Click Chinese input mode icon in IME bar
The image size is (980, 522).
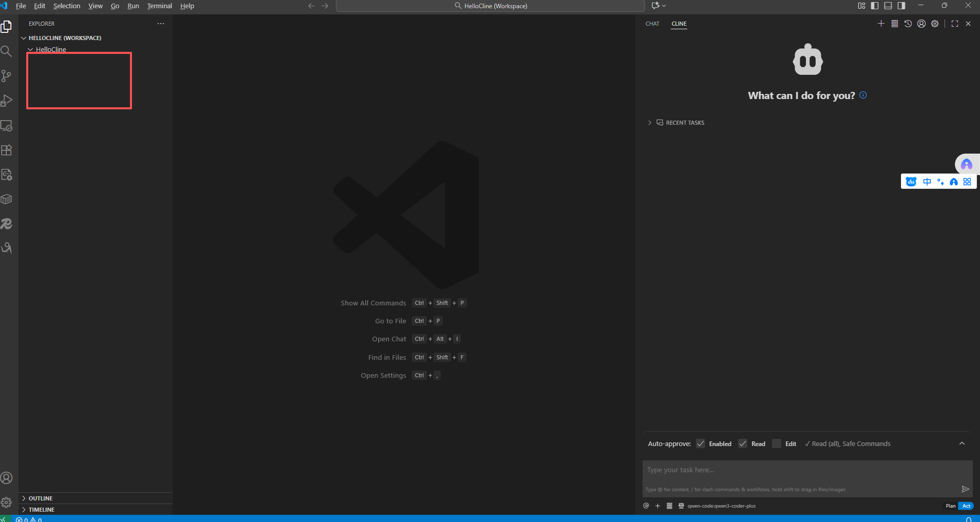click(927, 182)
